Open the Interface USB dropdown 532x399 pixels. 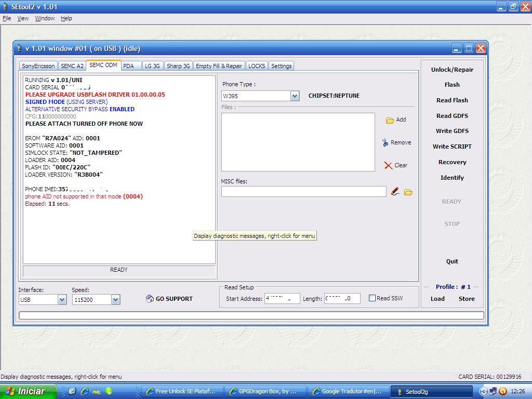62,300
